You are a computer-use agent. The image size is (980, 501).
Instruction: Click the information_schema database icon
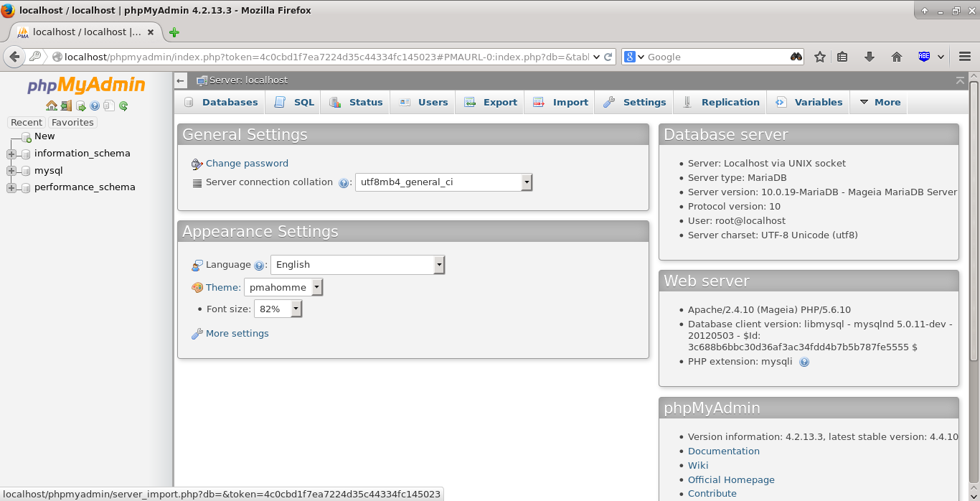26,154
